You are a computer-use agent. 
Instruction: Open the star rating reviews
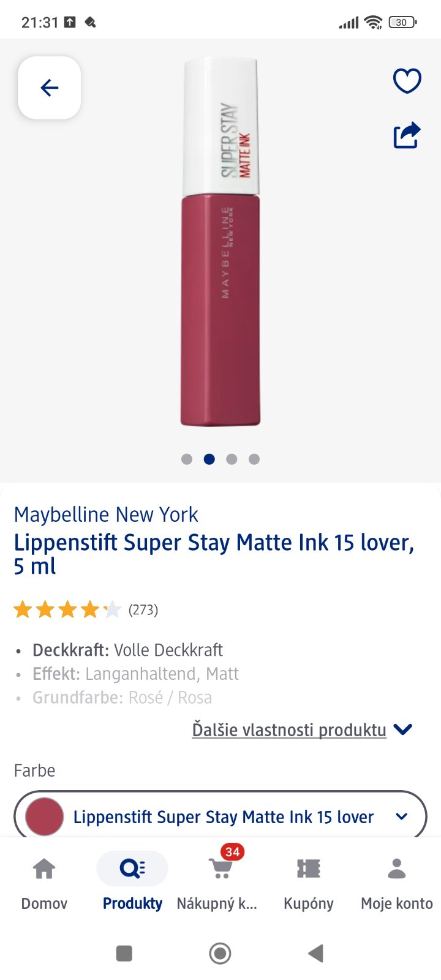67,610
